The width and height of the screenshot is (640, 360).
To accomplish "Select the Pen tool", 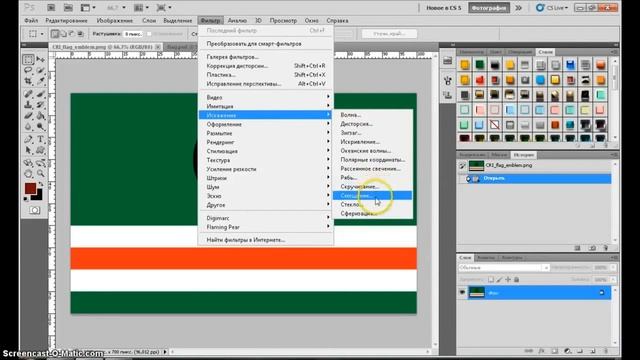I will (28, 140).
